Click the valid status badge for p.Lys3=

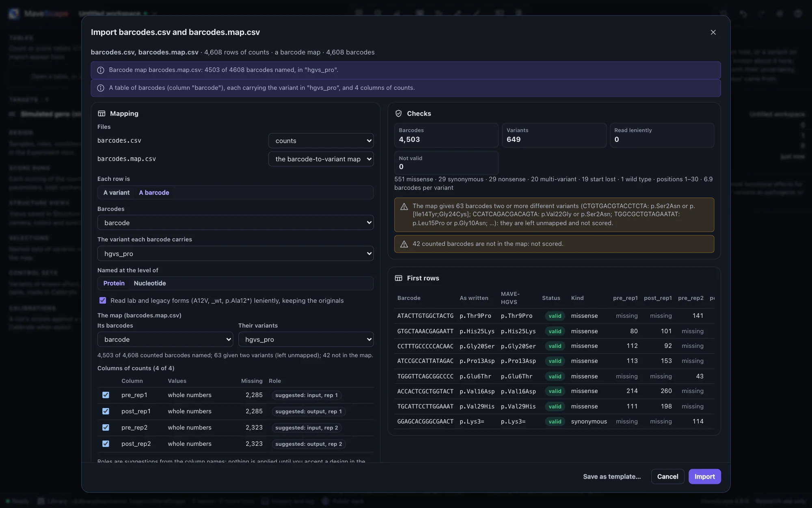pyautogui.click(x=555, y=421)
